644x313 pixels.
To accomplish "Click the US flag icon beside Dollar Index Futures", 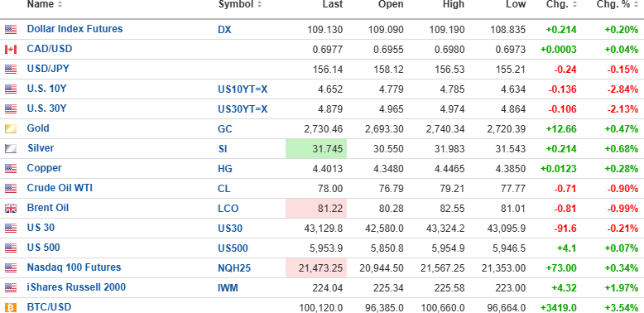I will (x=11, y=29).
